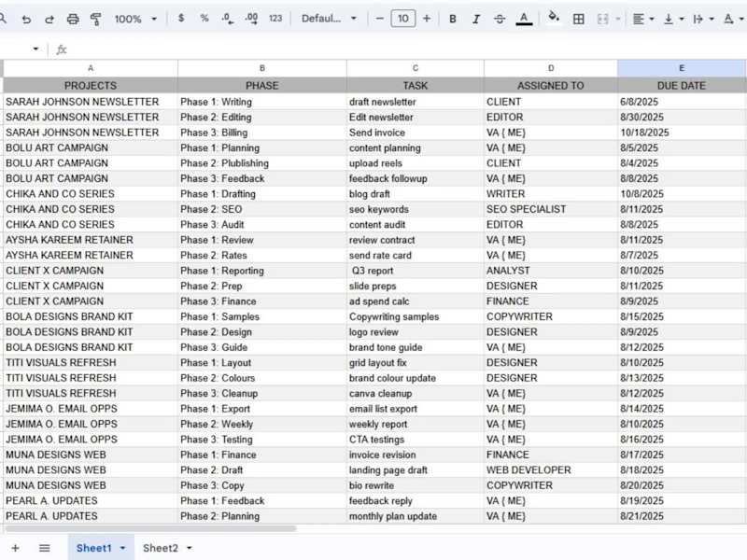Toggle strikethrough formatting
The height and width of the screenshot is (560, 747).
[x=499, y=18]
